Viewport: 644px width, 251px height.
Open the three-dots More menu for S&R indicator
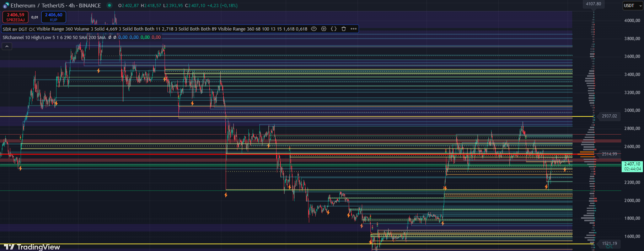(354, 29)
